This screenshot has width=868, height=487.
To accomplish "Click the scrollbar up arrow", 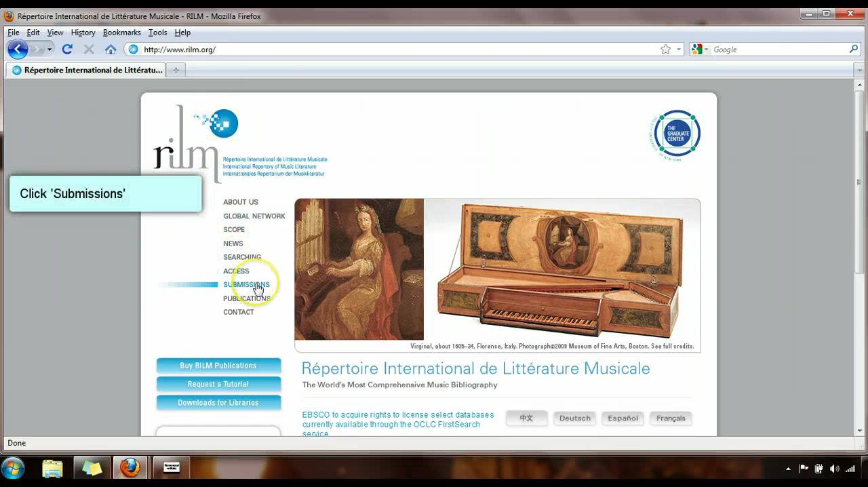I will tap(860, 84).
